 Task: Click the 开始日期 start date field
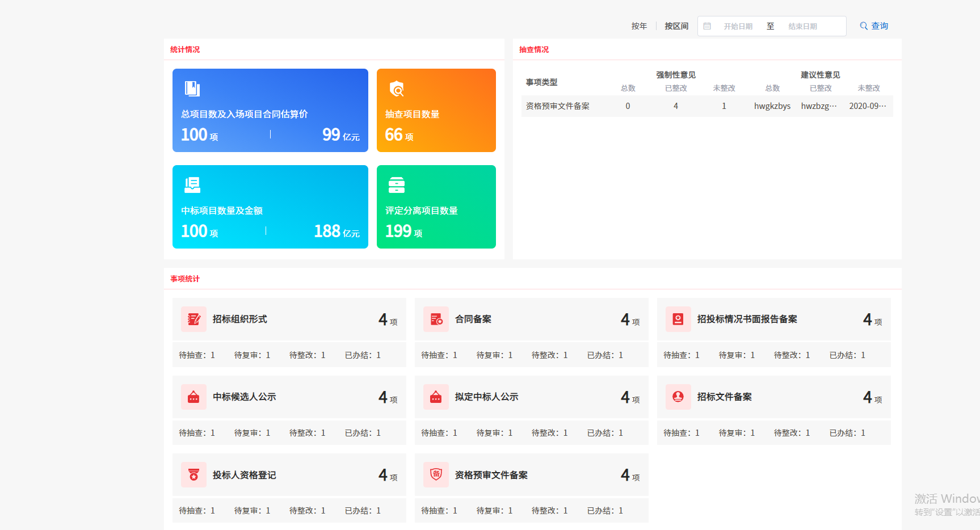738,26
